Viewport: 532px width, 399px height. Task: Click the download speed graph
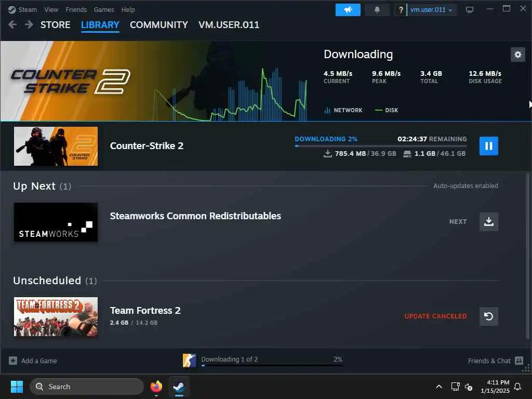231,96
